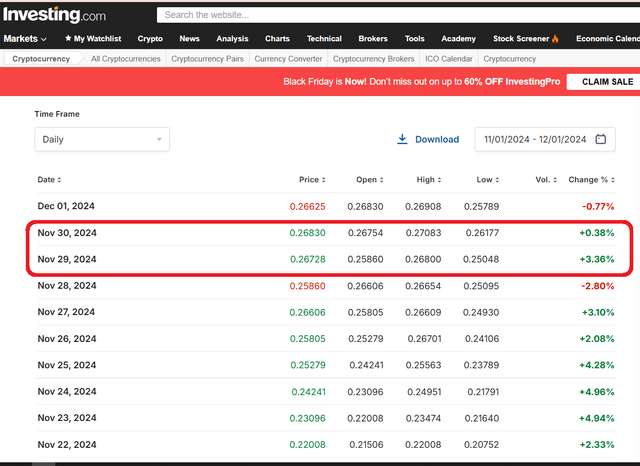Viewport: 640px width, 466px height.
Task: Click the Nov 25, 2024 date cell
Action: 67,365
